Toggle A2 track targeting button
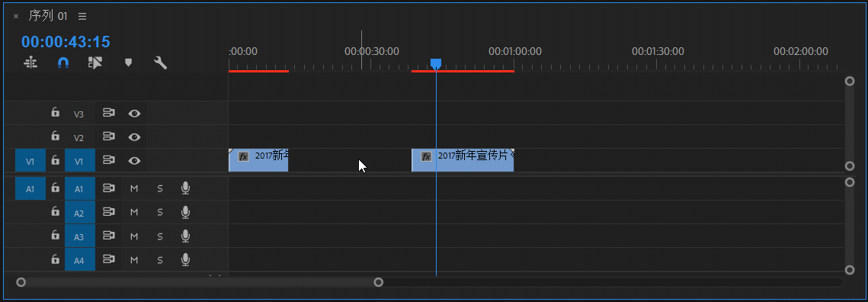868x302 pixels. click(79, 212)
